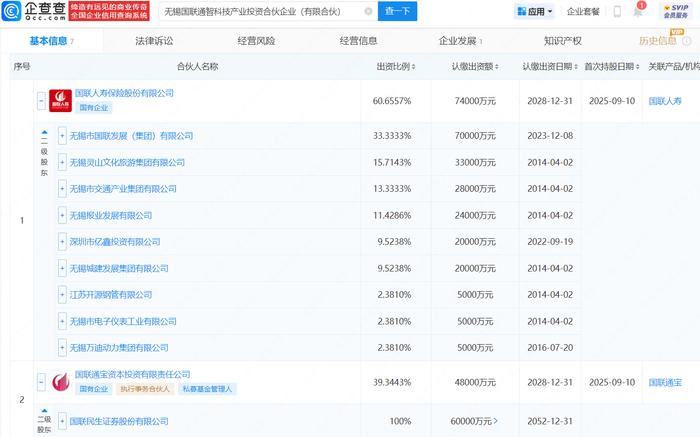Viewport: 700px width, 437px height.
Task: Open 无锡市国联发展（集团）有限公司 link
Action: coord(131,136)
